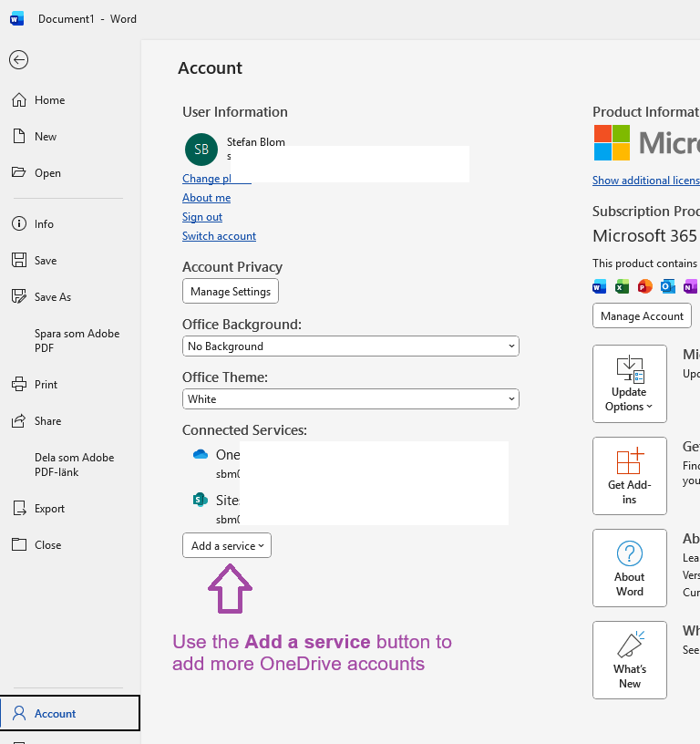
Task: Click the PowerPoint app icon in the product list
Action: (x=645, y=286)
